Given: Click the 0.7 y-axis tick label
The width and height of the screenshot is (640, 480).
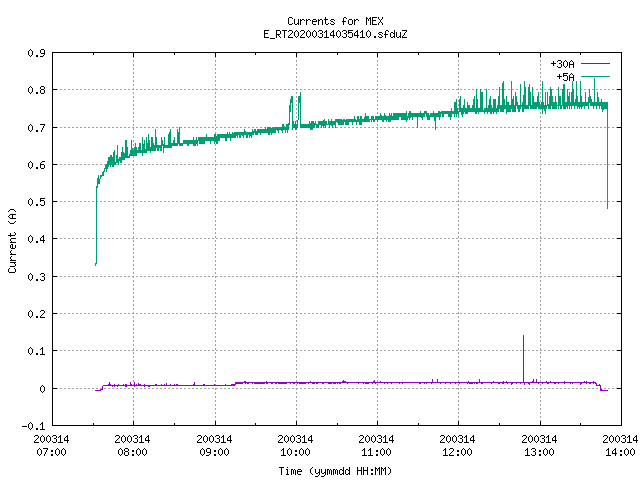Looking at the screenshot, I should click(x=36, y=128).
